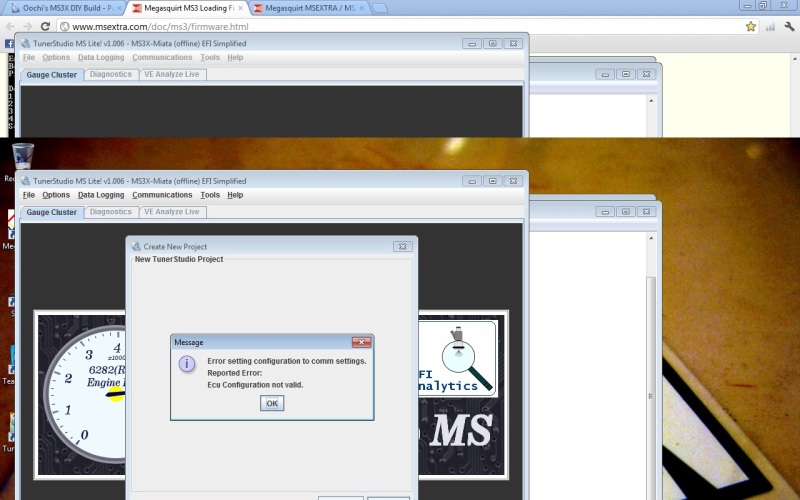Screen dimensions: 800x500
Task: Open File menu in desktop TunerStudio window
Action: pos(29,195)
